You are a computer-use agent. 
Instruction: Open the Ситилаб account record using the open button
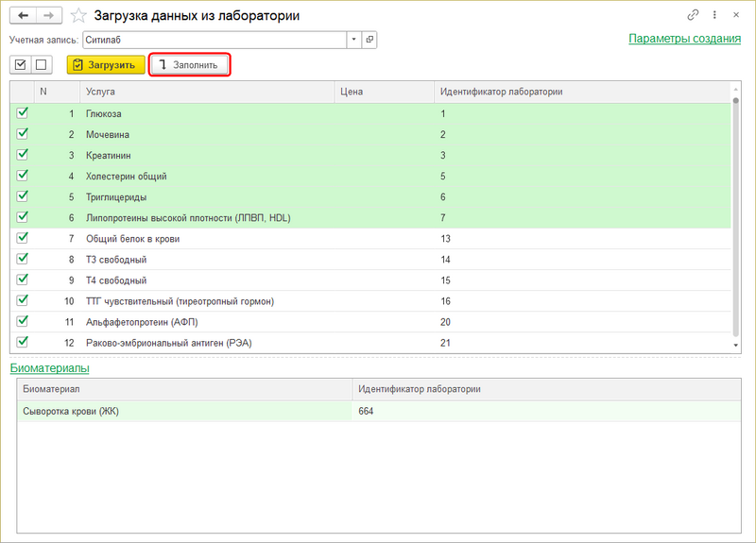pos(369,40)
